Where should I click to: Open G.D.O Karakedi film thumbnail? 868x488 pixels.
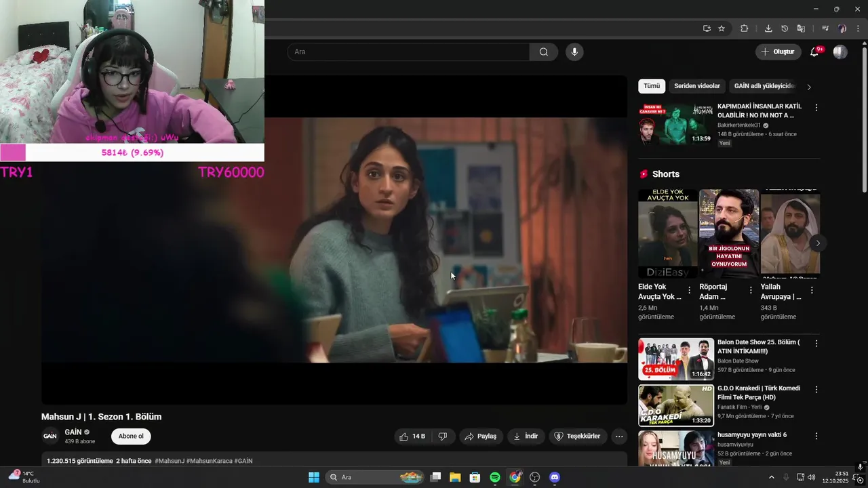[x=676, y=405]
